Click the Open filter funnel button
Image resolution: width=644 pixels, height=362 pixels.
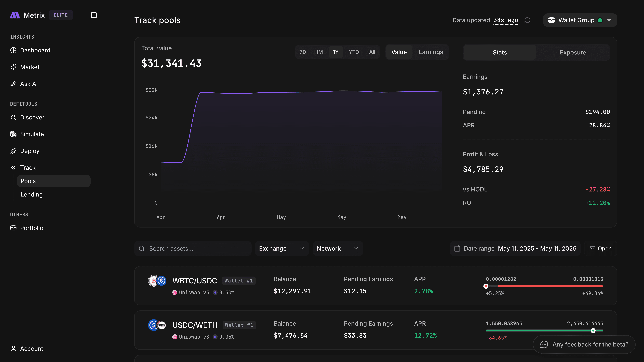[x=600, y=249]
